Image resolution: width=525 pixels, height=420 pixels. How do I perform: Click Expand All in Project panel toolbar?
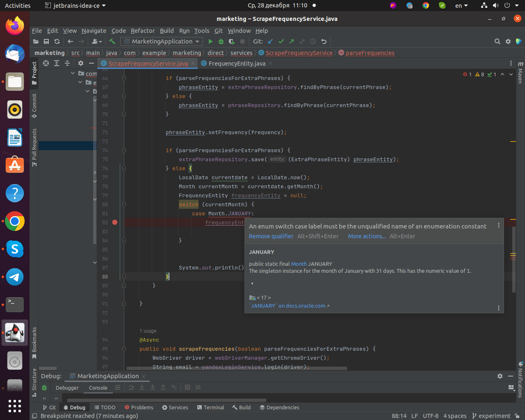[57, 63]
